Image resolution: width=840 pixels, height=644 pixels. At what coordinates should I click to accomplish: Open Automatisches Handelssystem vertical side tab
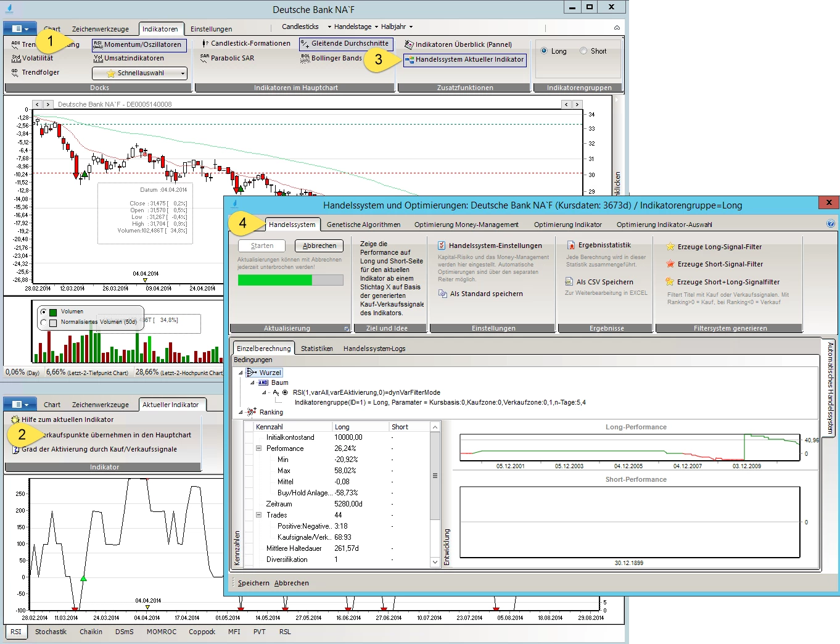pos(830,387)
